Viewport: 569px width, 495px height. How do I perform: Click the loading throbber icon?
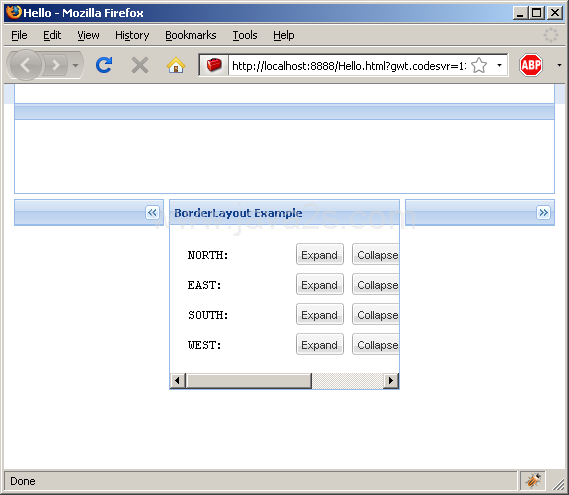click(x=550, y=35)
